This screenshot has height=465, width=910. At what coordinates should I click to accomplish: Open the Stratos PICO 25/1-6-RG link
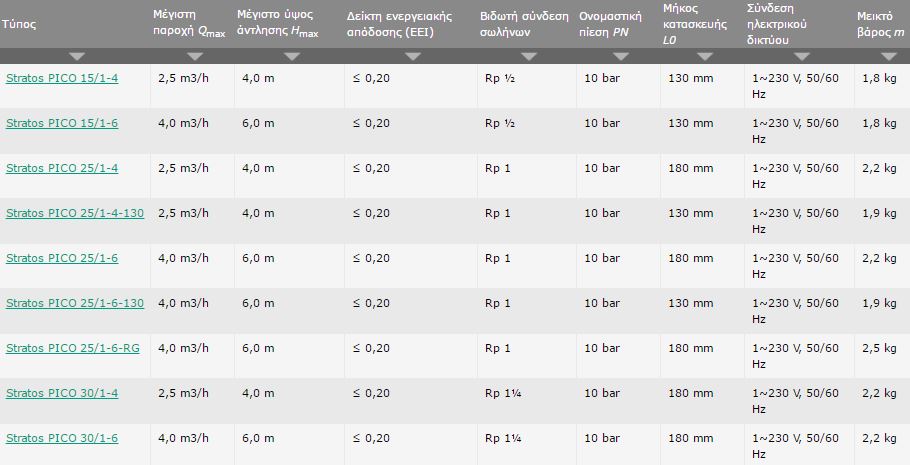point(73,348)
